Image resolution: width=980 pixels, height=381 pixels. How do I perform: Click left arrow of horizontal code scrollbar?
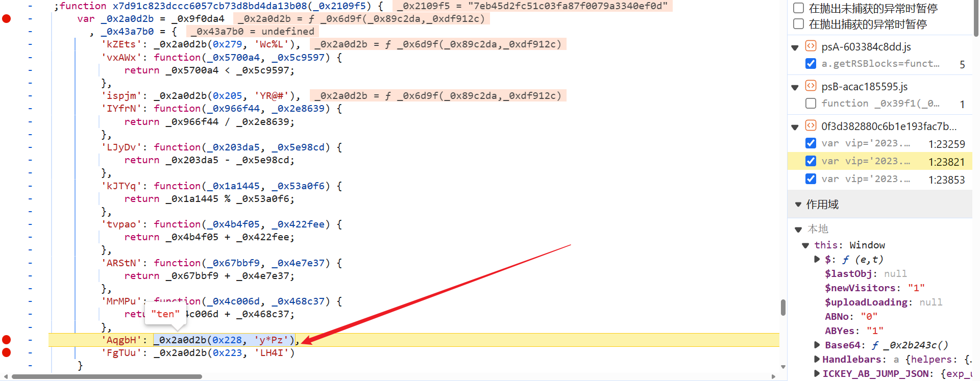pyautogui.click(x=6, y=377)
